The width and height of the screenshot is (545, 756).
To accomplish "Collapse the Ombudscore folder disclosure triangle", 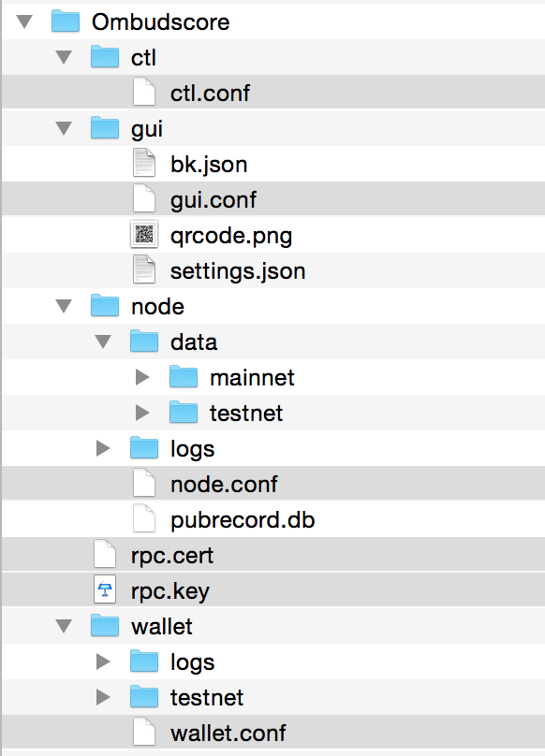I will point(24,22).
